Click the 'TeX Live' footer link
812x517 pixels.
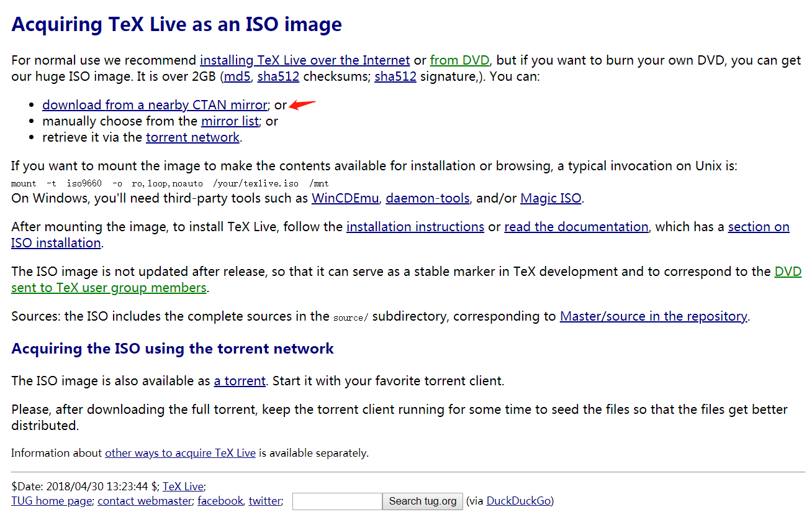tap(183, 487)
